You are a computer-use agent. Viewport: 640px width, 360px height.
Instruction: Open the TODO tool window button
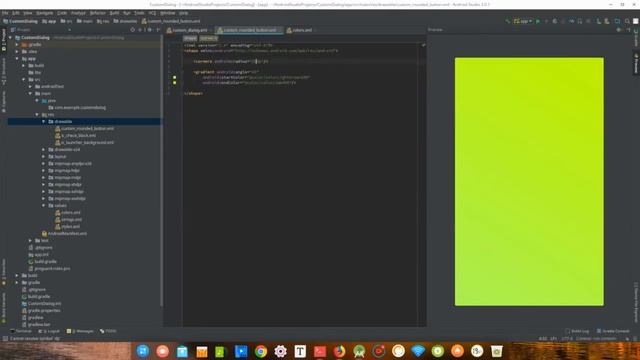point(108,331)
